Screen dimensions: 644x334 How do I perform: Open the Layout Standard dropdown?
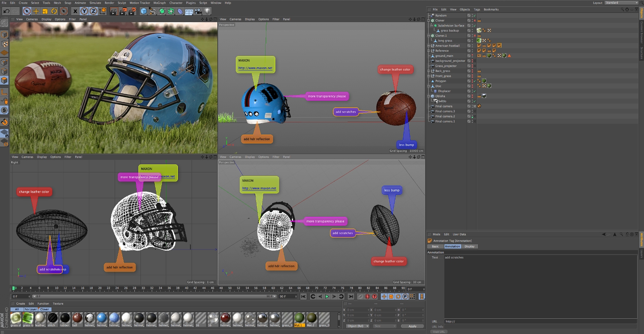pos(622,3)
